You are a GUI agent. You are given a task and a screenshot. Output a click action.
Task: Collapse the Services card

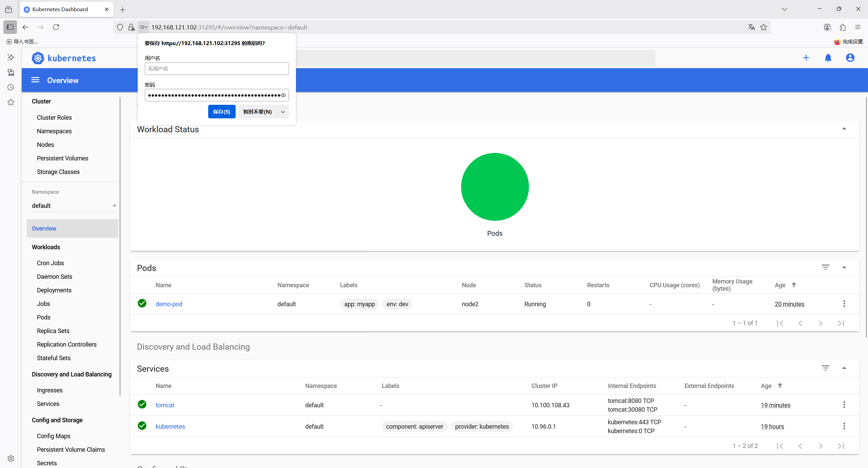[844, 368]
